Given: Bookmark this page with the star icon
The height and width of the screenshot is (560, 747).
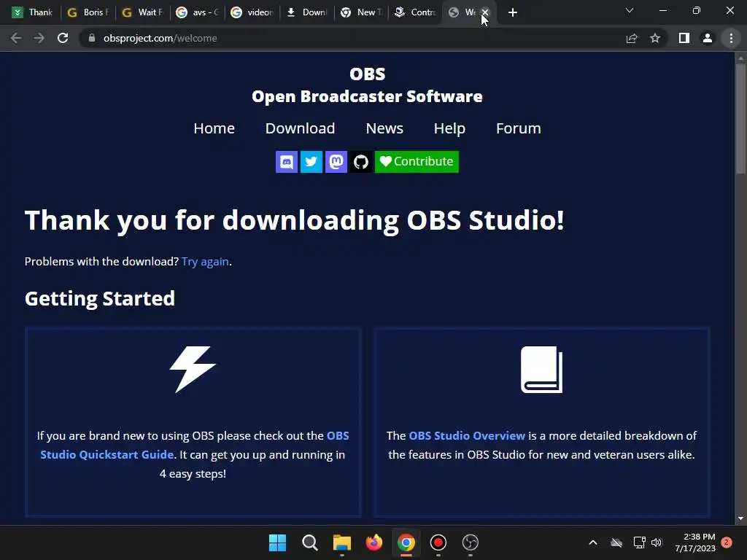Looking at the screenshot, I should 655,38.
